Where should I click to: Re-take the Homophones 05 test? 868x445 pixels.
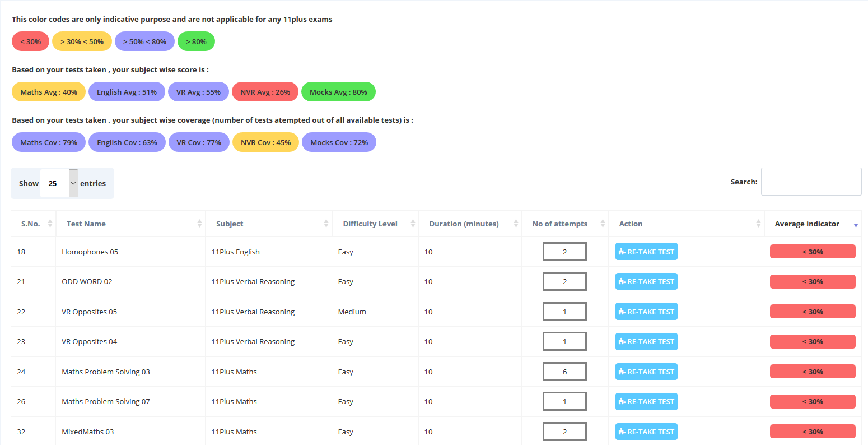[x=646, y=252]
